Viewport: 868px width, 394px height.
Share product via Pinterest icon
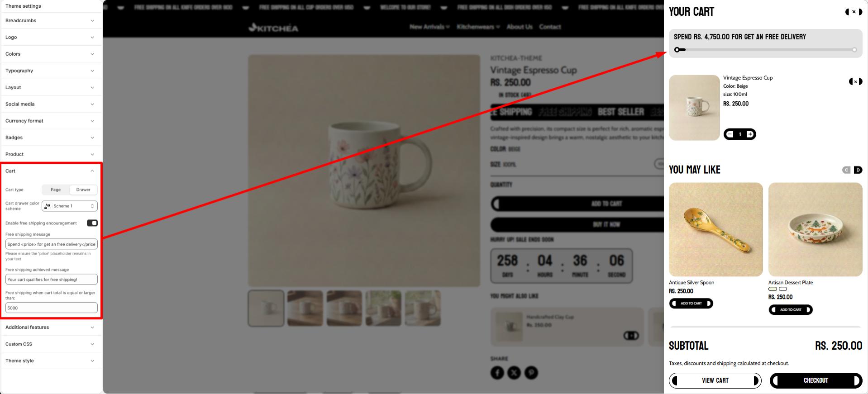(x=531, y=373)
